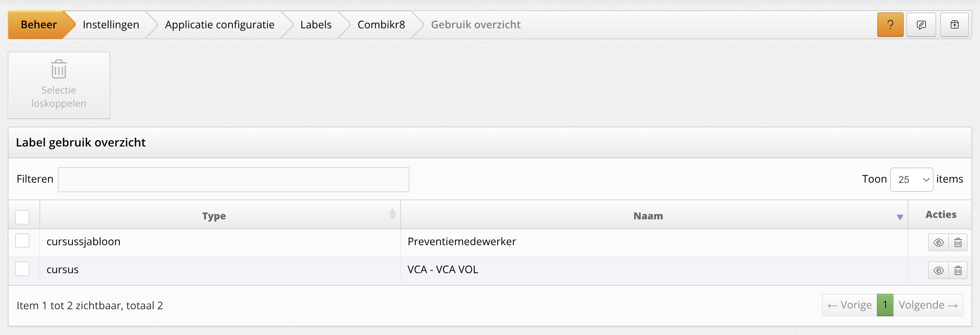Toggle the select-all checkbox in header
This screenshot has width=980, height=335.
[22, 217]
